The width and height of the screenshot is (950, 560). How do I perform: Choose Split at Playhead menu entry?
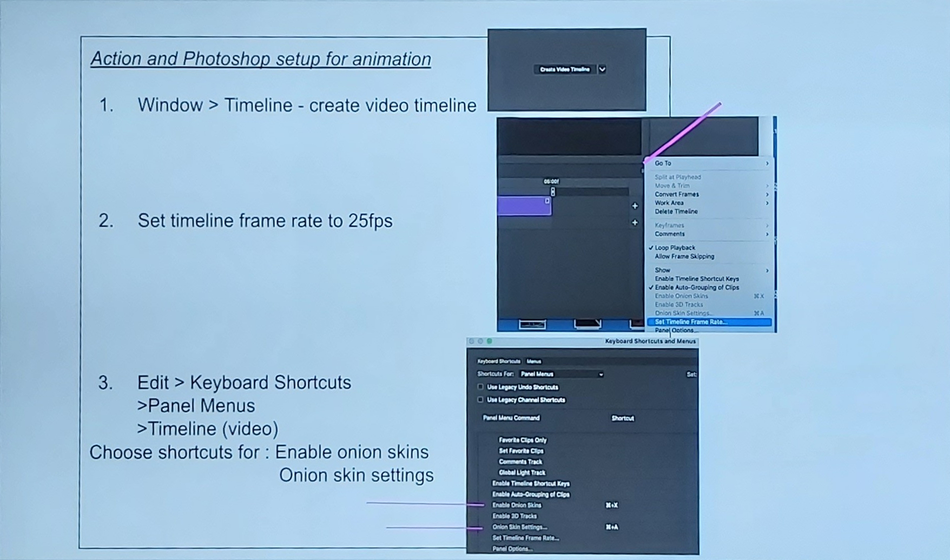709,177
